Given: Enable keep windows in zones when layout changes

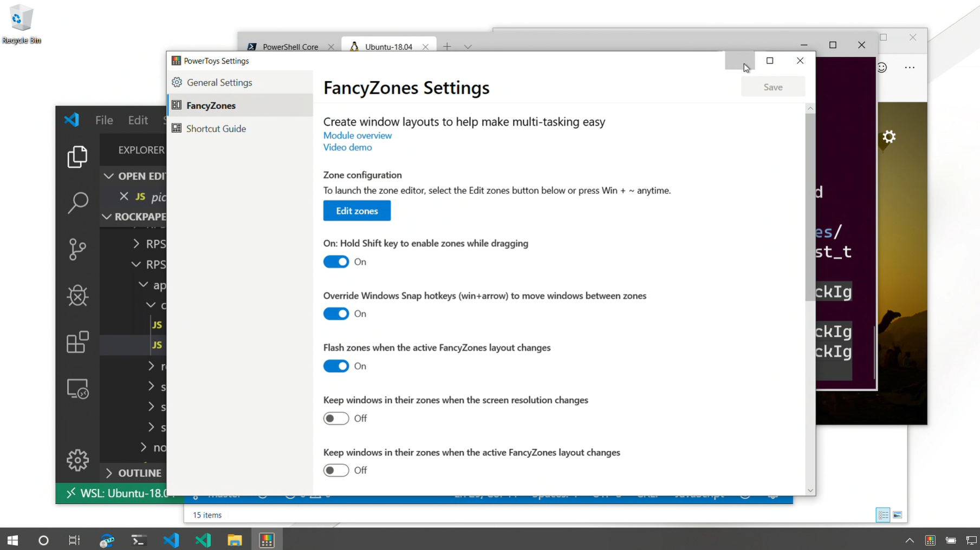Looking at the screenshot, I should 336,470.
